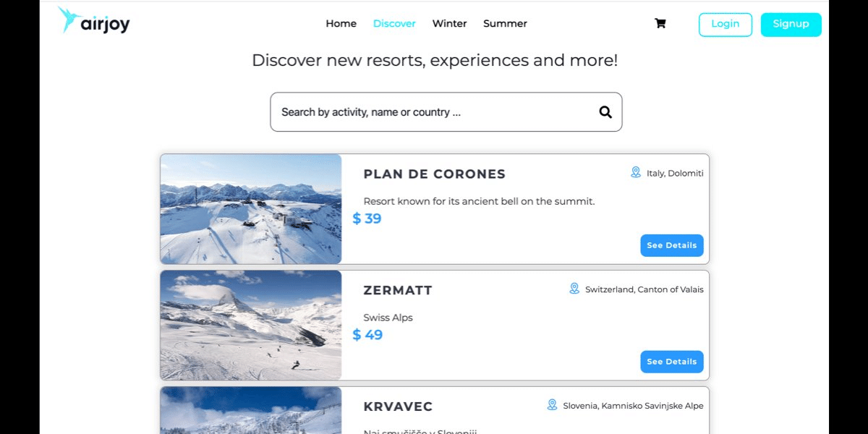
Task: Click the PLAN DE CORONES title
Action: tap(434, 174)
